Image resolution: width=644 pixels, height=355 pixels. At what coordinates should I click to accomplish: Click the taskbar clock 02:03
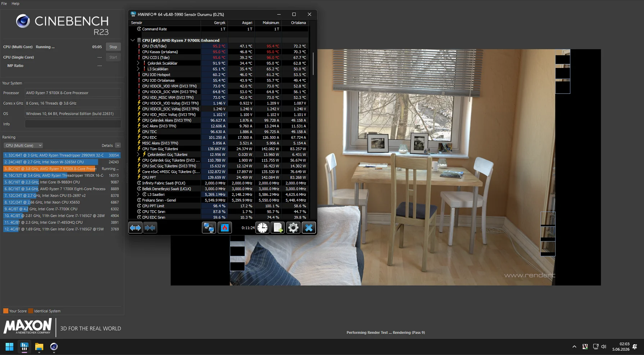click(x=625, y=344)
